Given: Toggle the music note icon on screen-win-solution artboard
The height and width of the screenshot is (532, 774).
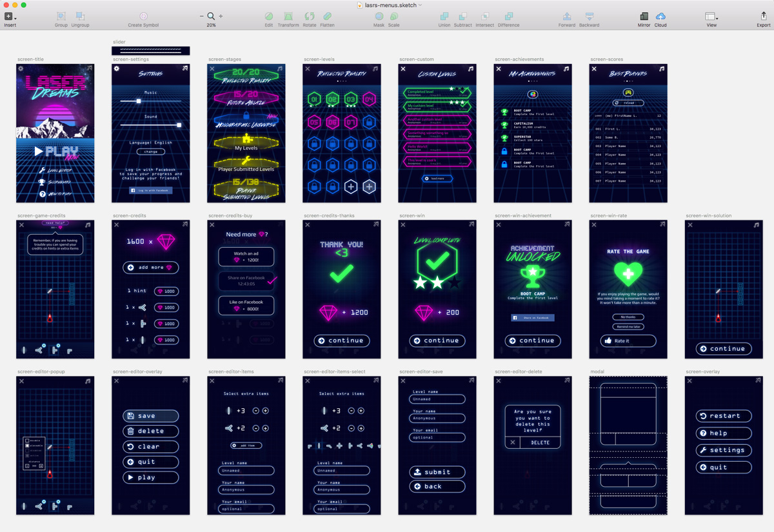Looking at the screenshot, I should pyautogui.click(x=757, y=225).
